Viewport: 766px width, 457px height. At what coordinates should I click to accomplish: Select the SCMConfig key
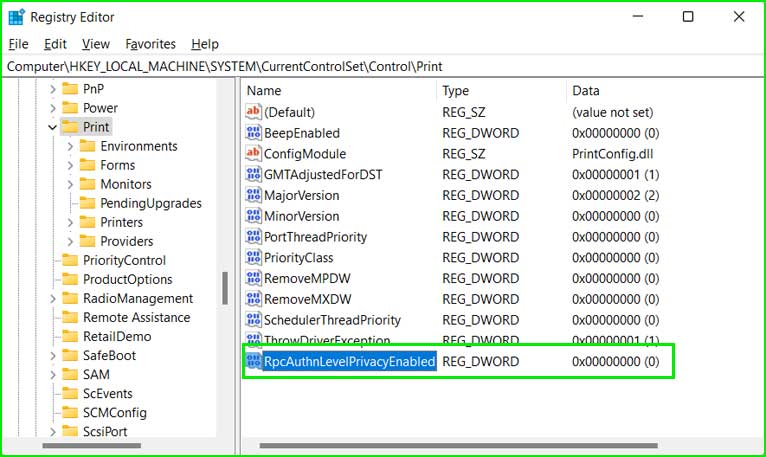click(115, 413)
